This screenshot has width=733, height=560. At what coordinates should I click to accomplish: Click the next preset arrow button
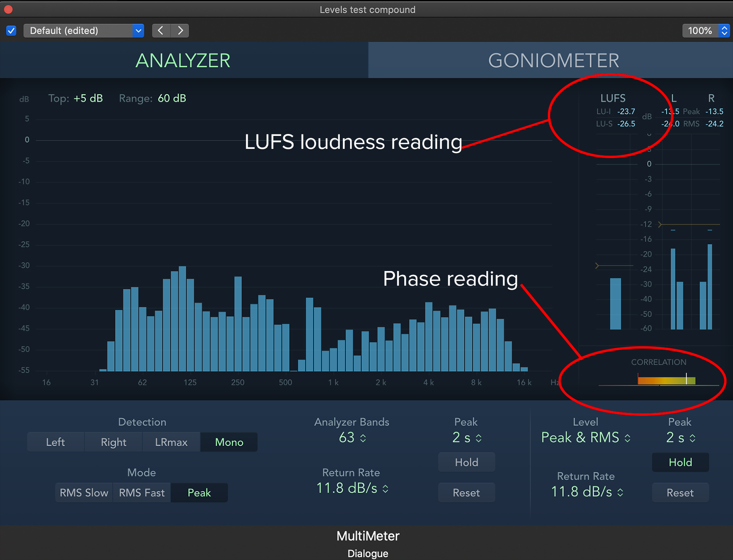pyautogui.click(x=180, y=31)
